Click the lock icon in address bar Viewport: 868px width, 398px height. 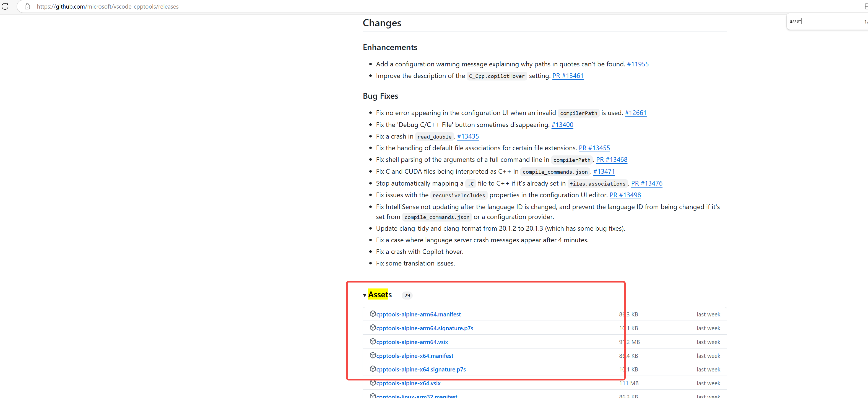tap(27, 6)
